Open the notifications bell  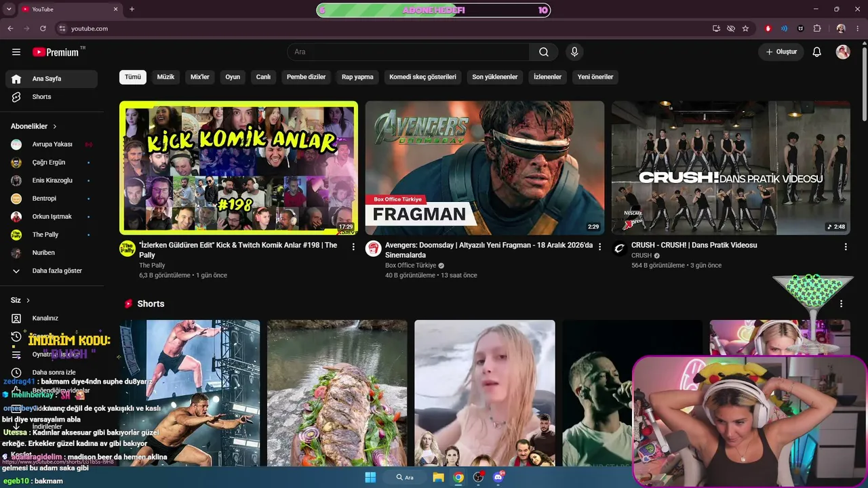tap(817, 52)
